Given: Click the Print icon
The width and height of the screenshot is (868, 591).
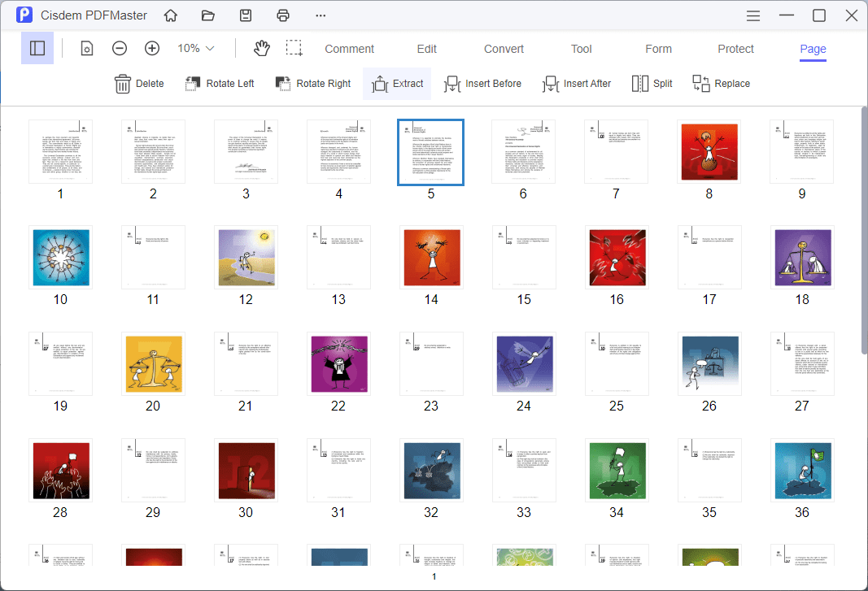Looking at the screenshot, I should coord(283,15).
